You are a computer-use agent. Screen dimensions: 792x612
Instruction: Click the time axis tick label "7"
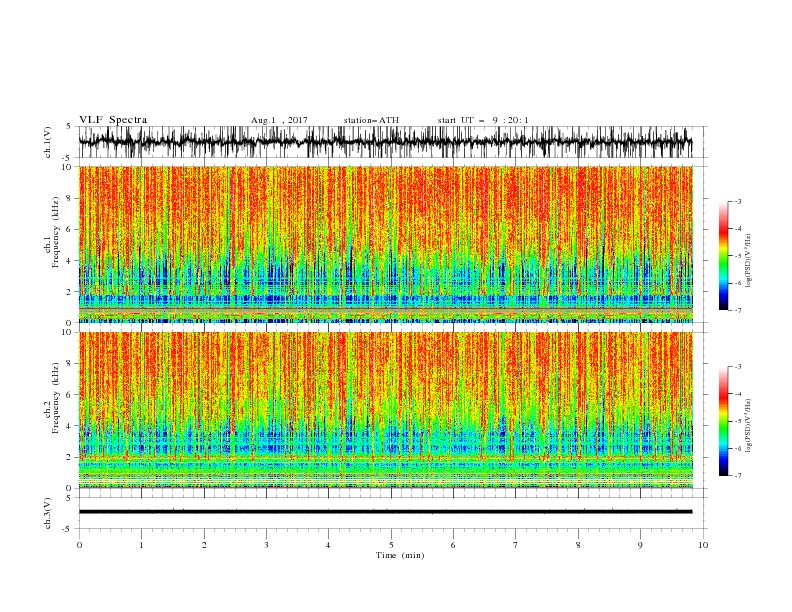tap(515, 545)
